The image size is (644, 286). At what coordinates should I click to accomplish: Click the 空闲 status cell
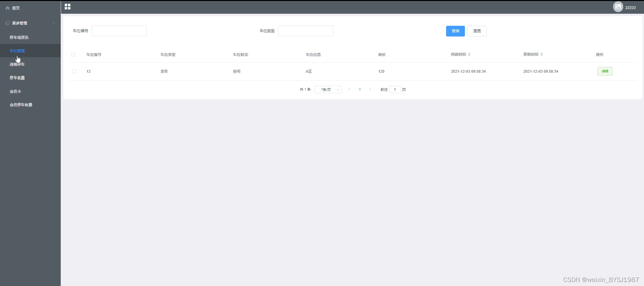tap(236, 71)
